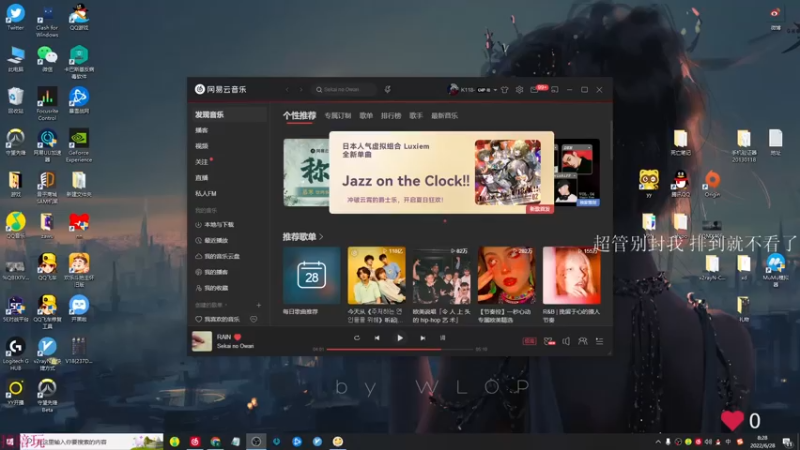Start playback with the play button
The width and height of the screenshot is (800, 450).
400,338
